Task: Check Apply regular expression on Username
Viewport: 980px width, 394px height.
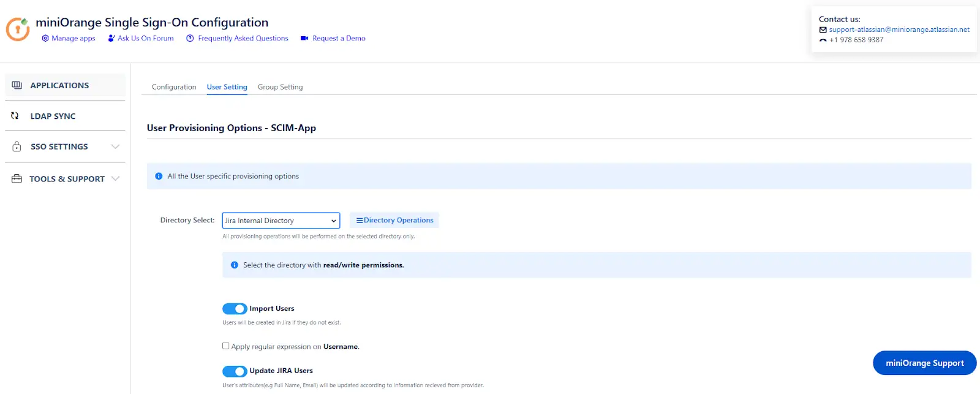Action: click(x=225, y=346)
